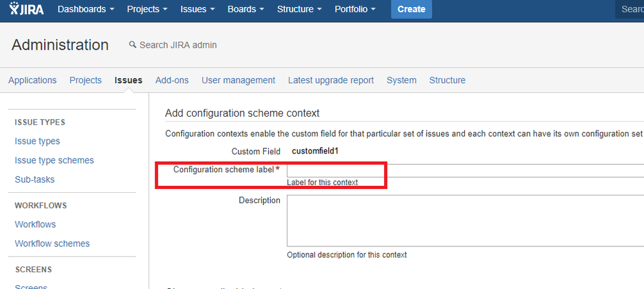Click inside the Description text area
Viewport: 644px width, 289px height.
click(465, 221)
